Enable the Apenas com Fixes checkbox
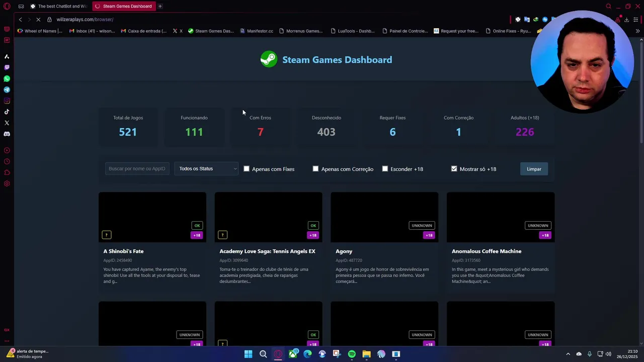Viewport: 644px width, 362px height. 247,169
